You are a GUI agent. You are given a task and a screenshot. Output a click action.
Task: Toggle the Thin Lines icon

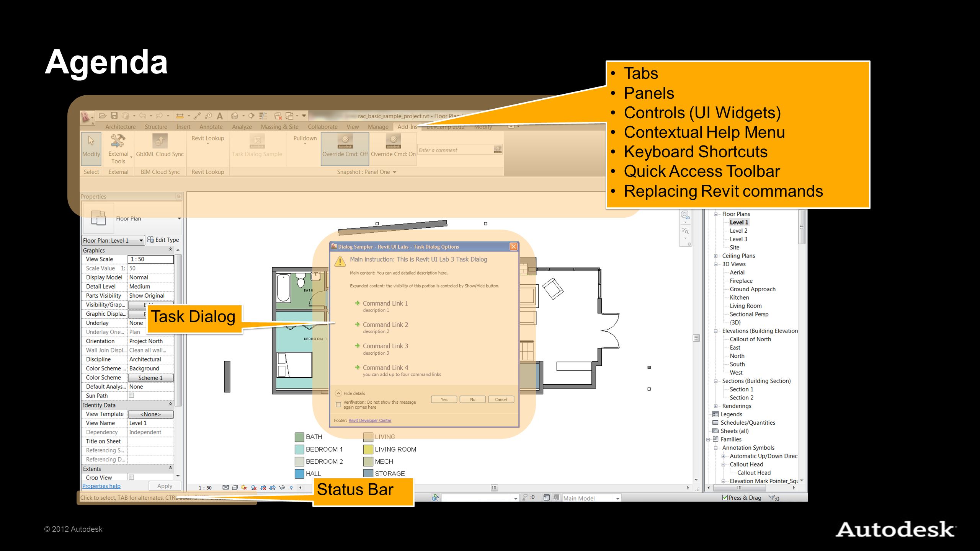(x=263, y=116)
